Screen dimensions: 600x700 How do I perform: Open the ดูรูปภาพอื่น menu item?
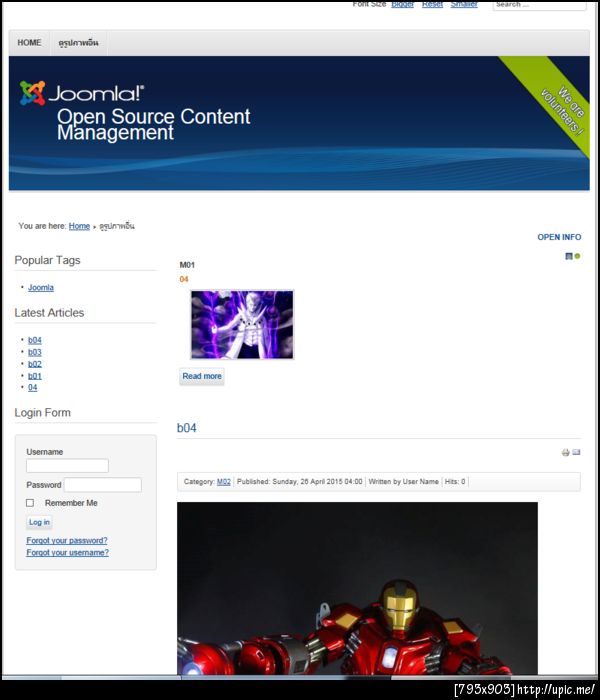click(79, 43)
